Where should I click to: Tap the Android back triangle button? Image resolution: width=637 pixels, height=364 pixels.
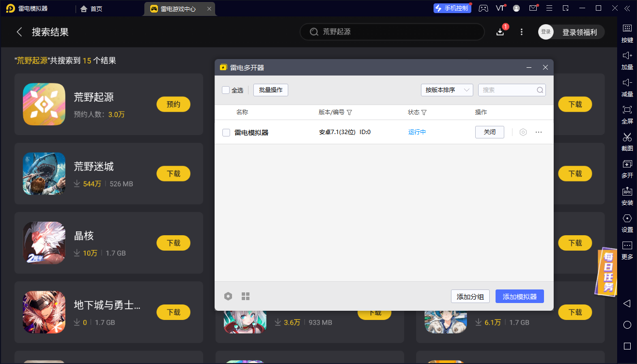627,303
